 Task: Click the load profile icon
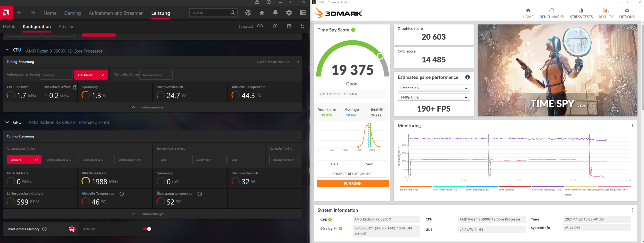pyautogui.click(x=275, y=26)
